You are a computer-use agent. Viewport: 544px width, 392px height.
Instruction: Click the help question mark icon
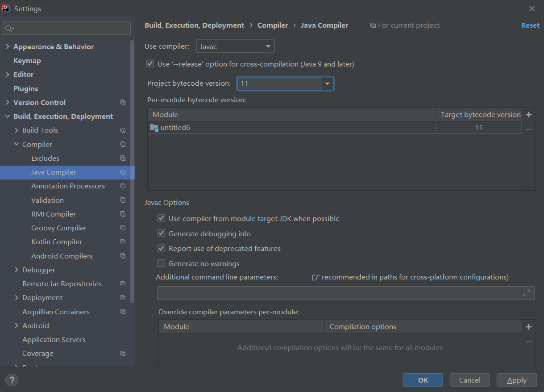point(12,380)
